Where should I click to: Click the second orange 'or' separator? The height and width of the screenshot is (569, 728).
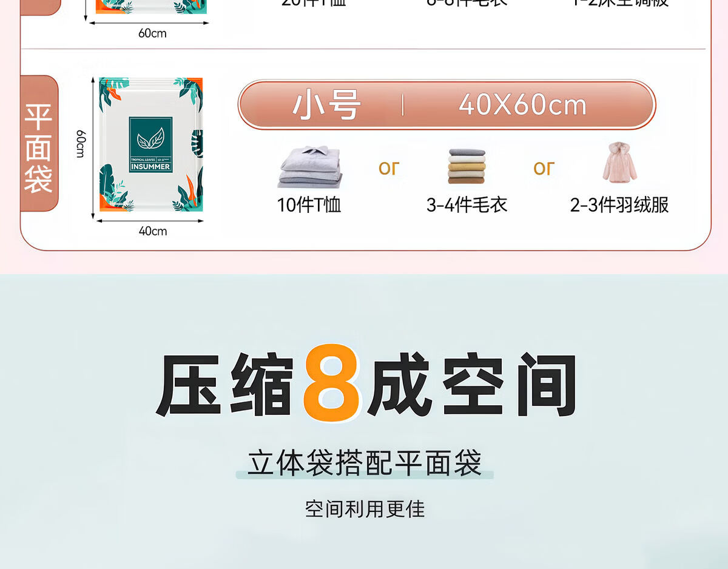coord(544,168)
